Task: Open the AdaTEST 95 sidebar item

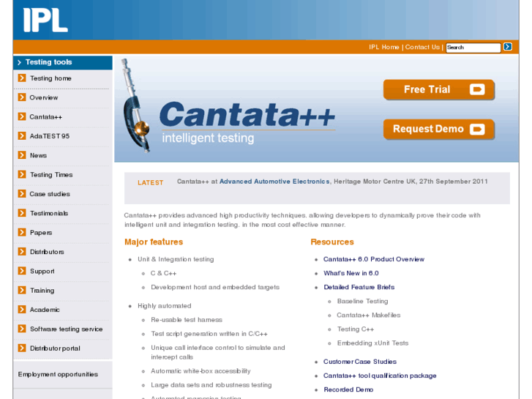Action: pyautogui.click(x=50, y=136)
